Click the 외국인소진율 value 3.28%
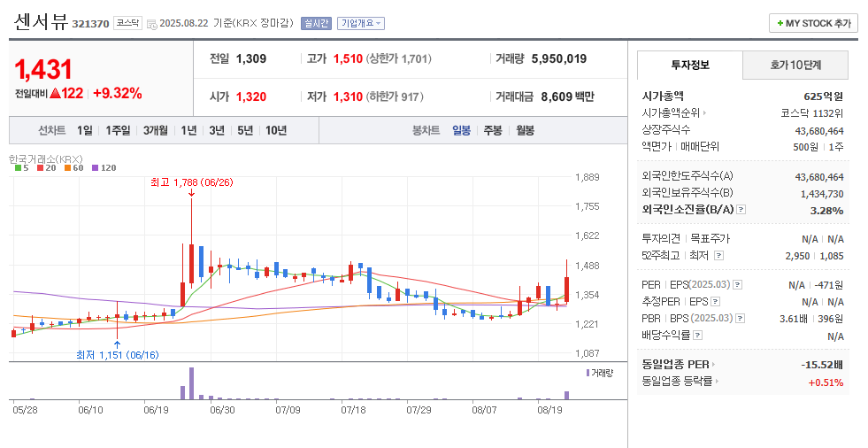 tap(827, 211)
